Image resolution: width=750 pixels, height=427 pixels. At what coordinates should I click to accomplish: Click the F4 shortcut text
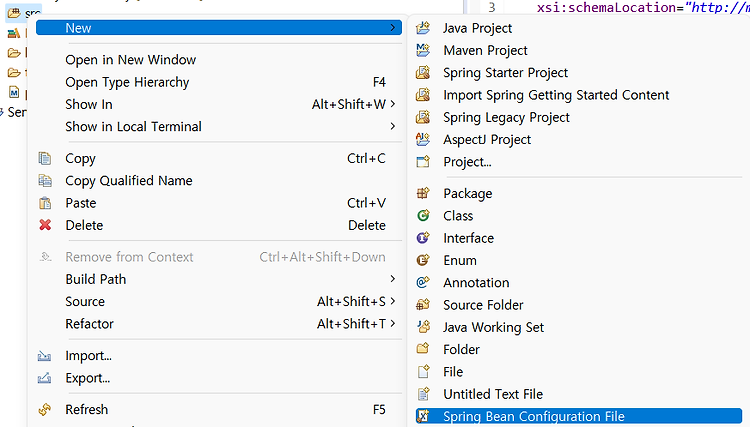point(379,82)
